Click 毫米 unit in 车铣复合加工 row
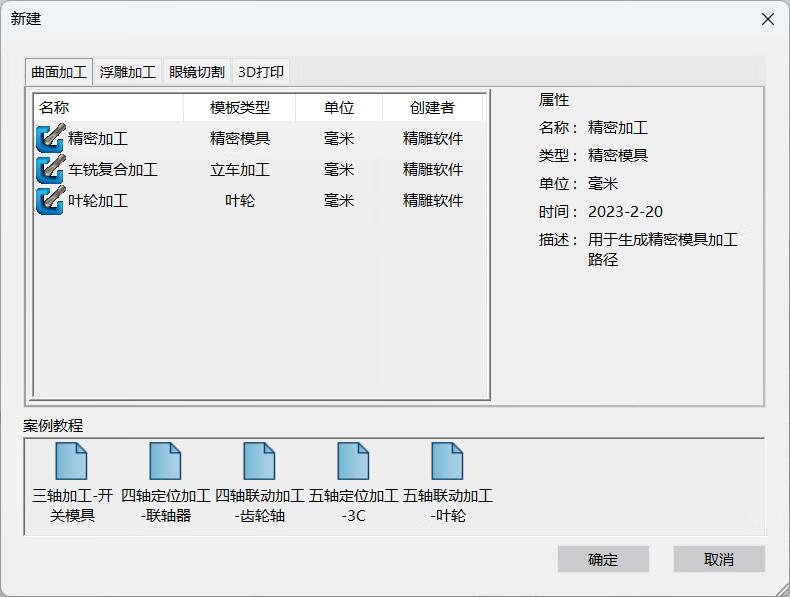This screenshot has width=790, height=597. (339, 169)
